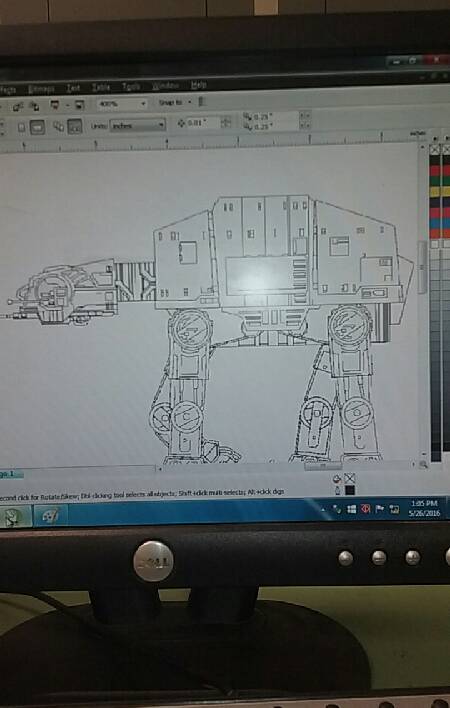Open the Action Center flag icon
Image resolution: width=450 pixels, height=708 pixels.
coord(380,509)
